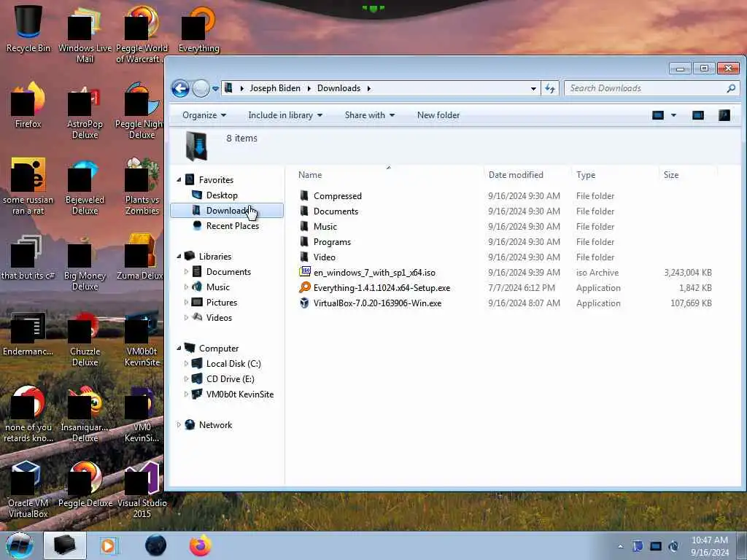
Task: Sort by the Date modified column header
Action: pos(528,175)
